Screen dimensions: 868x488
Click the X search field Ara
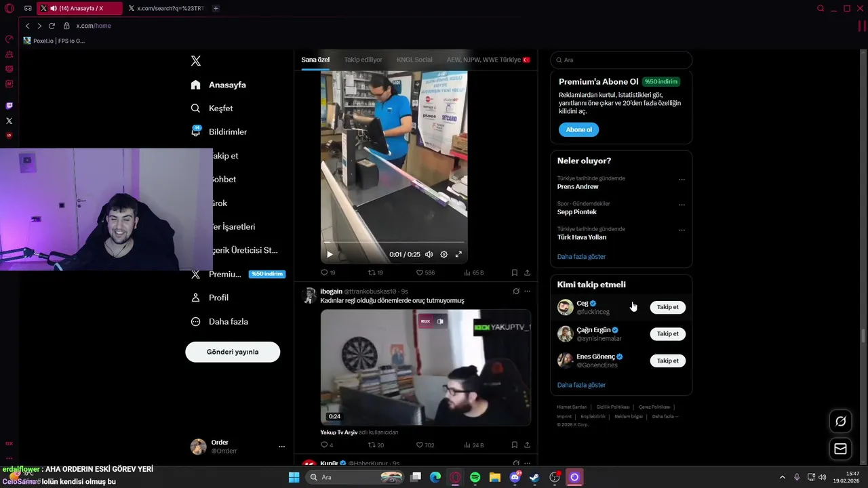click(621, 60)
